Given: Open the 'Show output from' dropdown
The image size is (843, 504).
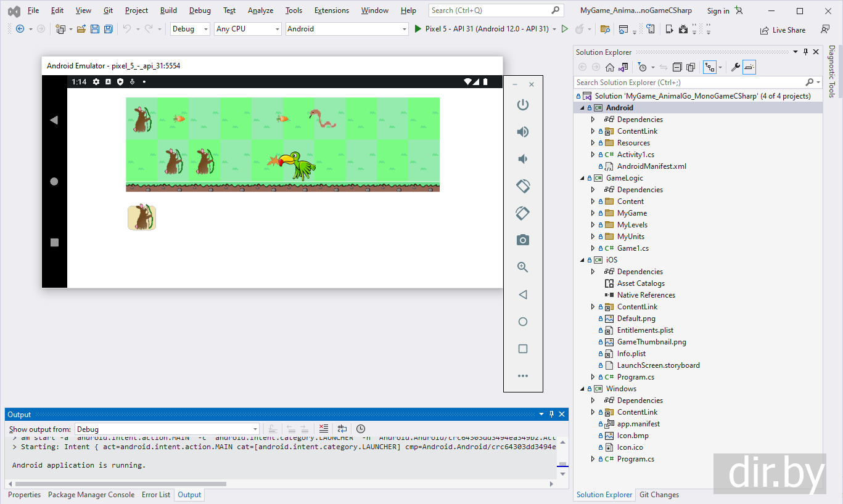Looking at the screenshot, I should pyautogui.click(x=167, y=429).
